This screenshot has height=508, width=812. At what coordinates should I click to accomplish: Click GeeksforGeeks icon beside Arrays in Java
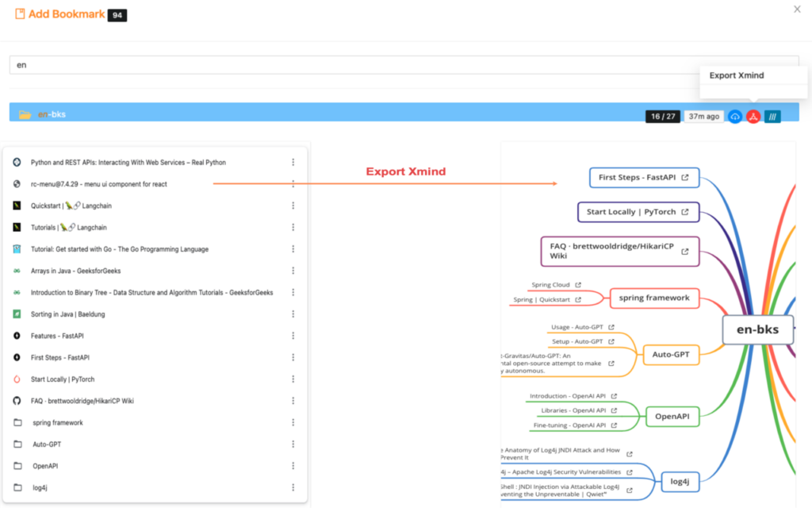coord(17,271)
